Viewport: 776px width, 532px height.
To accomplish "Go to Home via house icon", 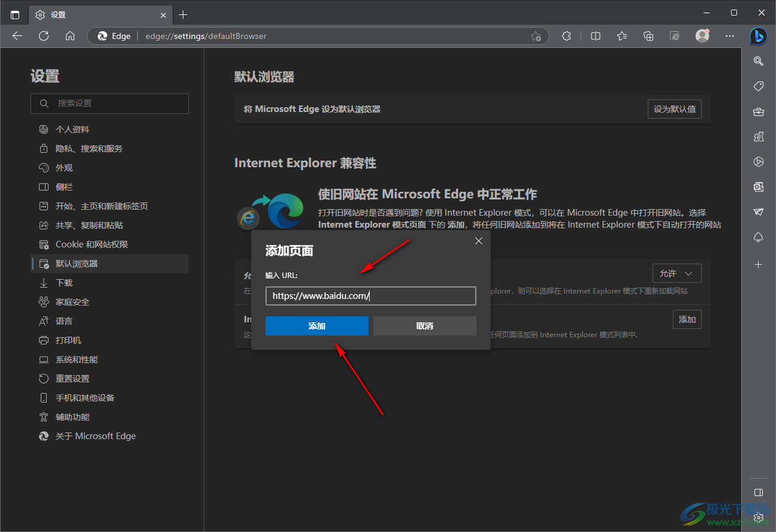I will coord(70,36).
